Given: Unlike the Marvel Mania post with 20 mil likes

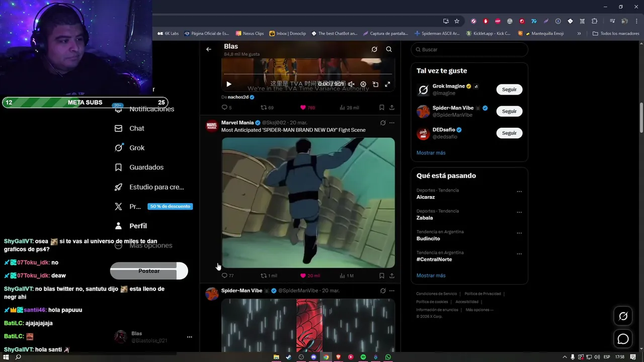Looking at the screenshot, I should pyautogui.click(x=310, y=276).
